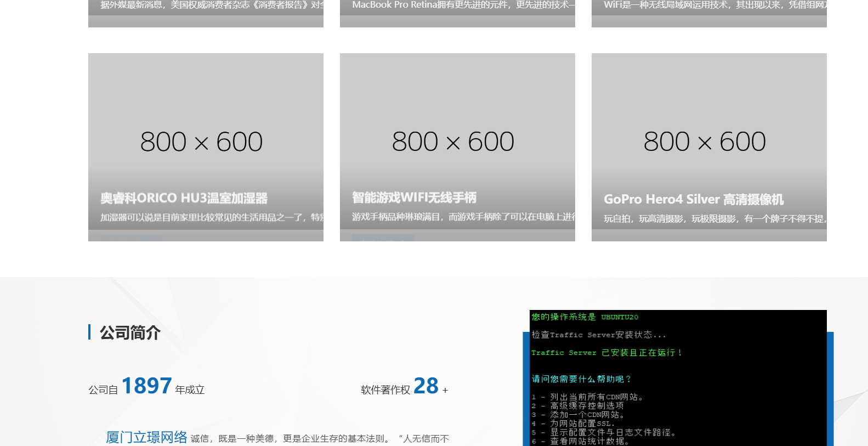Click the 添加一个CDN网站 line in terminal

[577, 415]
